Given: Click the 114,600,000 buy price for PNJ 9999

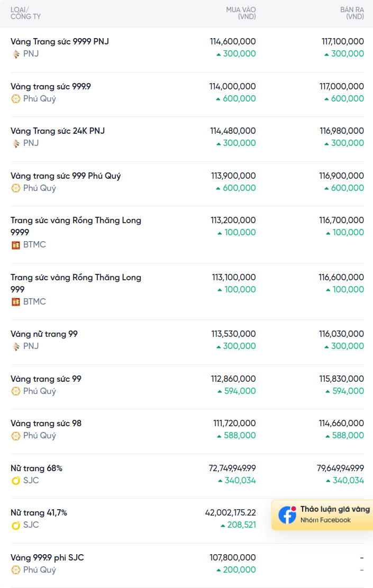Looking at the screenshot, I should [x=233, y=42].
